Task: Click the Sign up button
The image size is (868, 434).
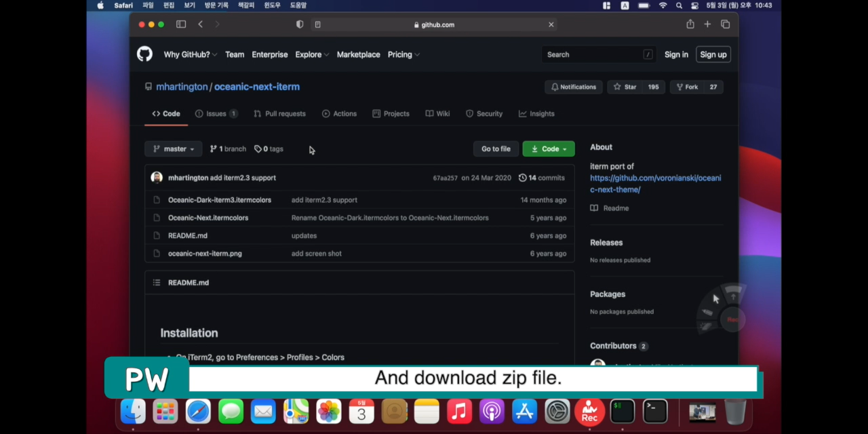Action: [713, 54]
